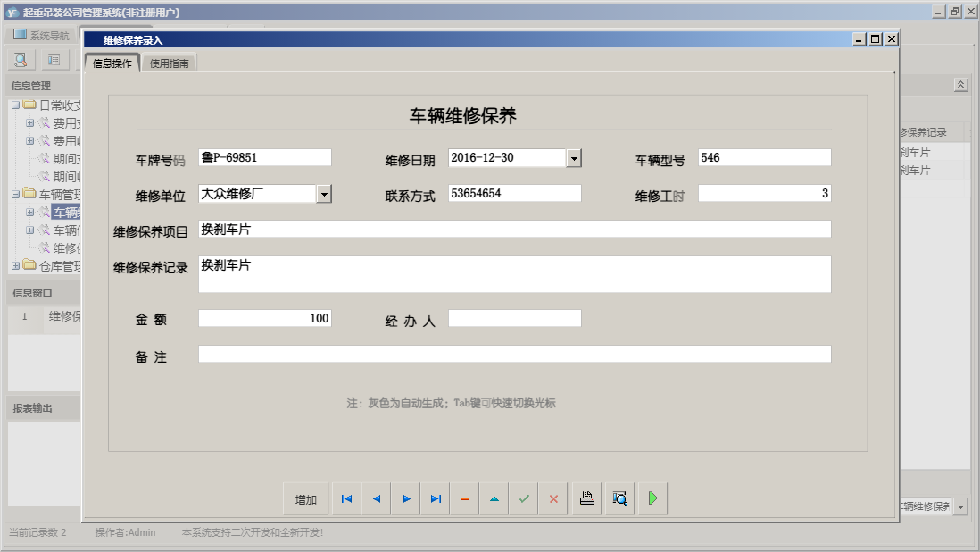Edit the record via blue triangle icon
This screenshot has width=980, height=552.
point(494,498)
